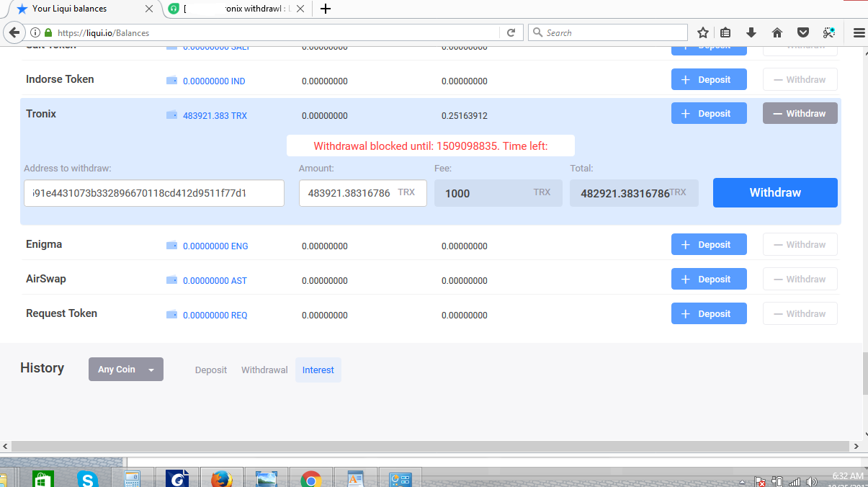868x487 pixels.
Task: Show Deposit history
Action: [211, 370]
